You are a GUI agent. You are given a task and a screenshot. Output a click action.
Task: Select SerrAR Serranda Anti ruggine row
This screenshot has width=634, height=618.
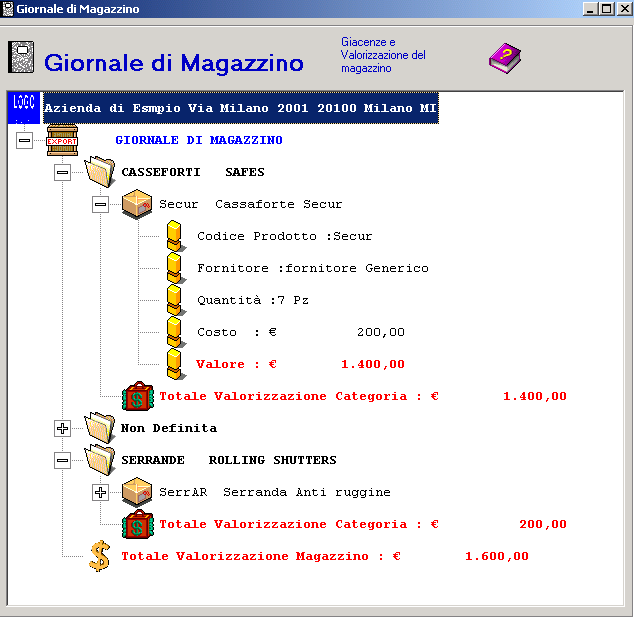(275, 492)
